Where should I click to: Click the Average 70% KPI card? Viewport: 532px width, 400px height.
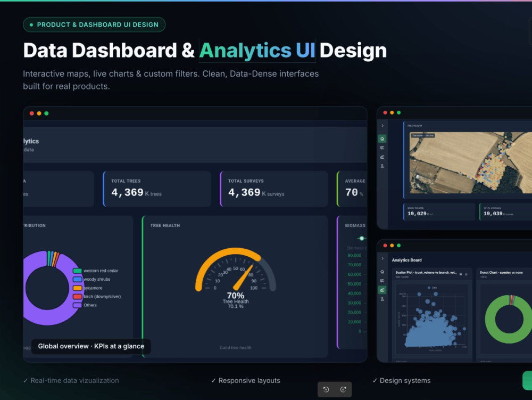click(x=352, y=189)
